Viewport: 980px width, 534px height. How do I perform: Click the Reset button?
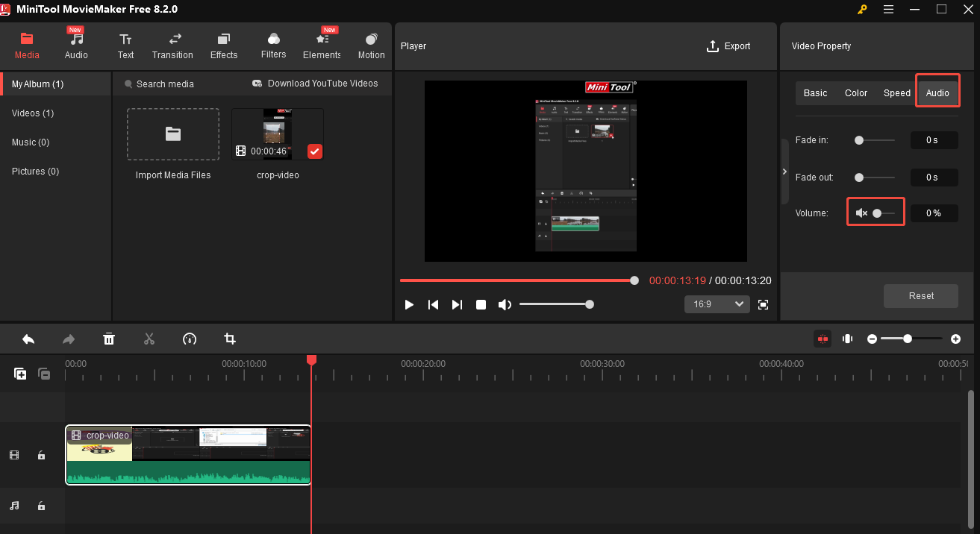tap(921, 296)
